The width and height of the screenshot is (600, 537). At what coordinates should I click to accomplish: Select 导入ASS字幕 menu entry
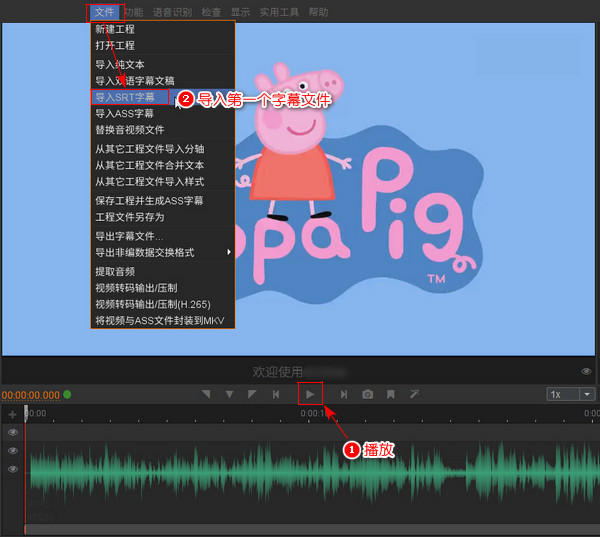(x=163, y=113)
